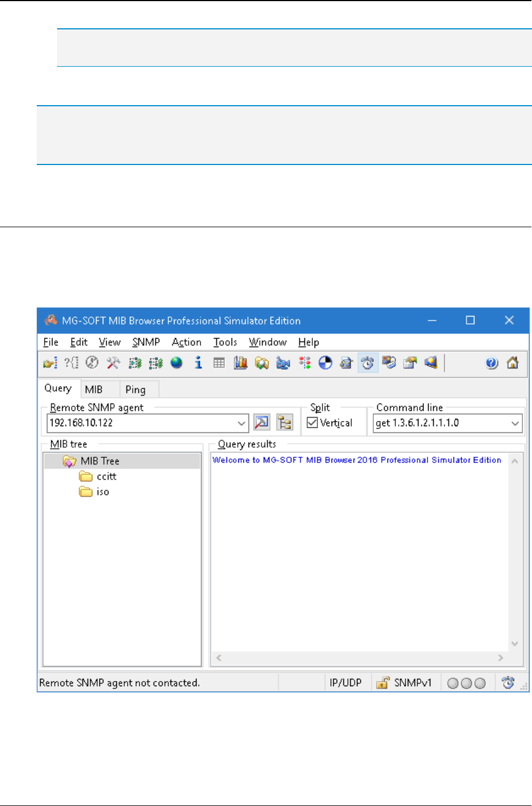Click the Query results scroll down arrow
The image size is (532, 806).
[514, 643]
